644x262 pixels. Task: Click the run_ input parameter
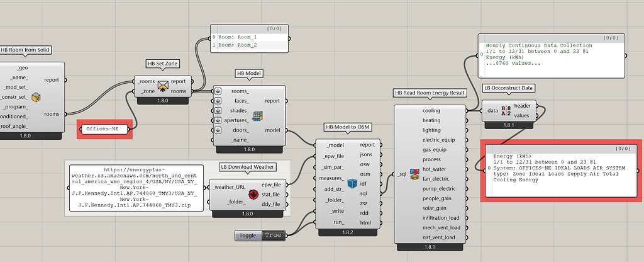point(338,222)
